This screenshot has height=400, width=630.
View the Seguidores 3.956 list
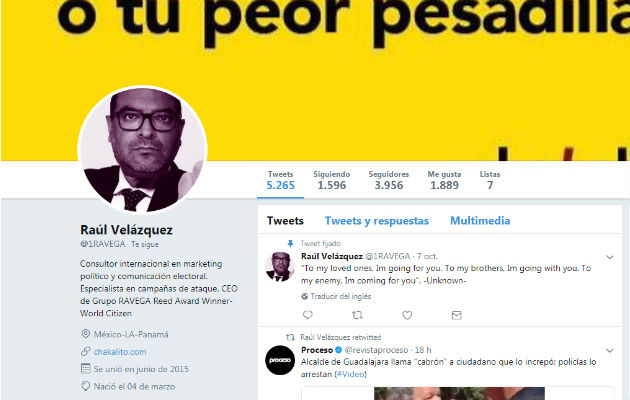tap(389, 180)
